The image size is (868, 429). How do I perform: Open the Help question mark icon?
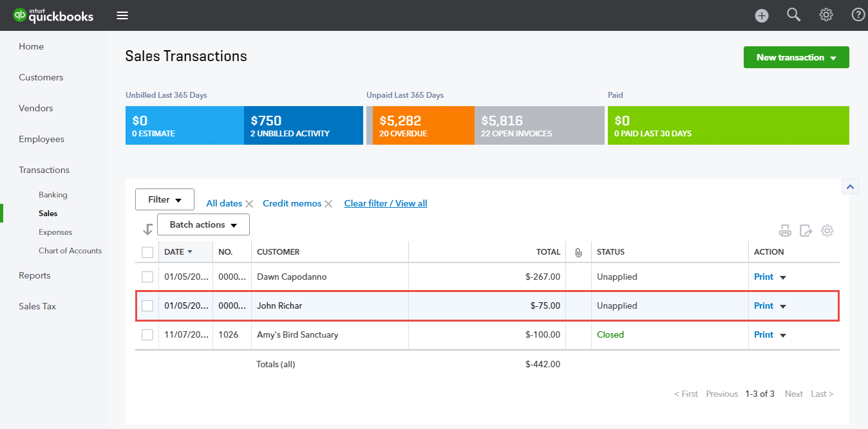(858, 15)
